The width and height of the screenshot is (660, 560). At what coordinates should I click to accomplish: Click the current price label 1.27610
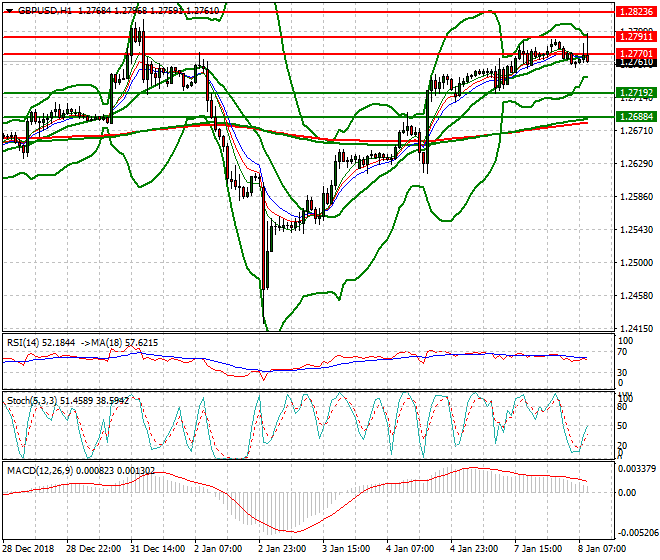coord(636,62)
